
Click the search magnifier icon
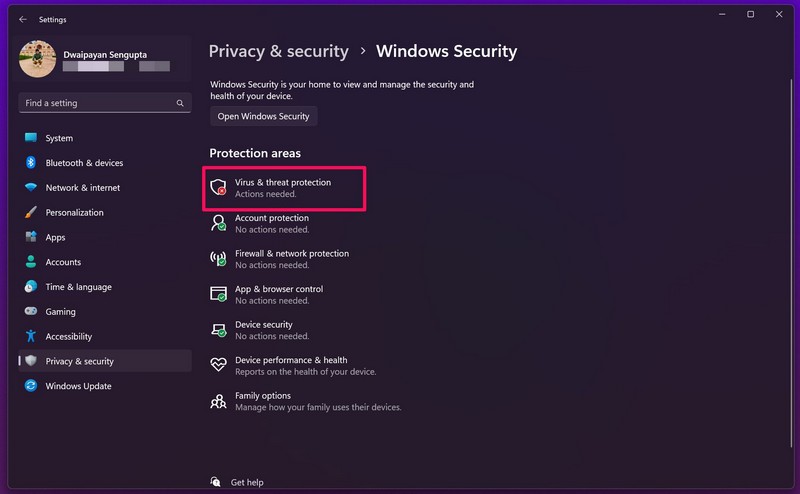click(180, 103)
